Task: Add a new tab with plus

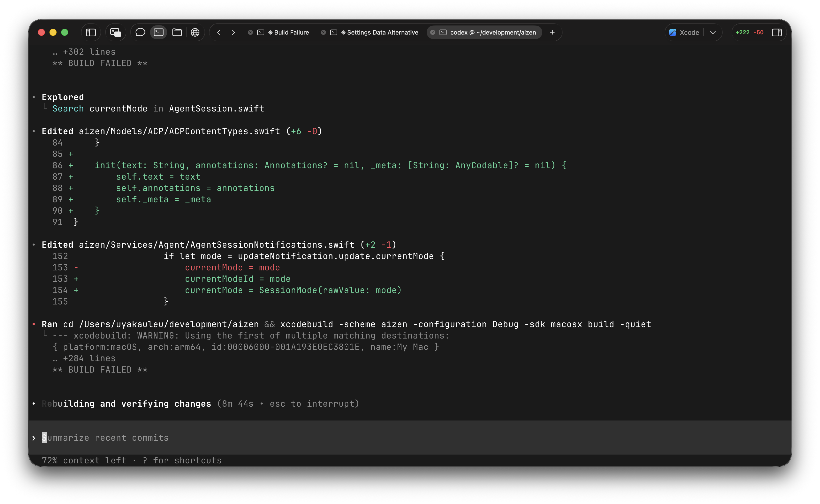Action: pos(552,32)
